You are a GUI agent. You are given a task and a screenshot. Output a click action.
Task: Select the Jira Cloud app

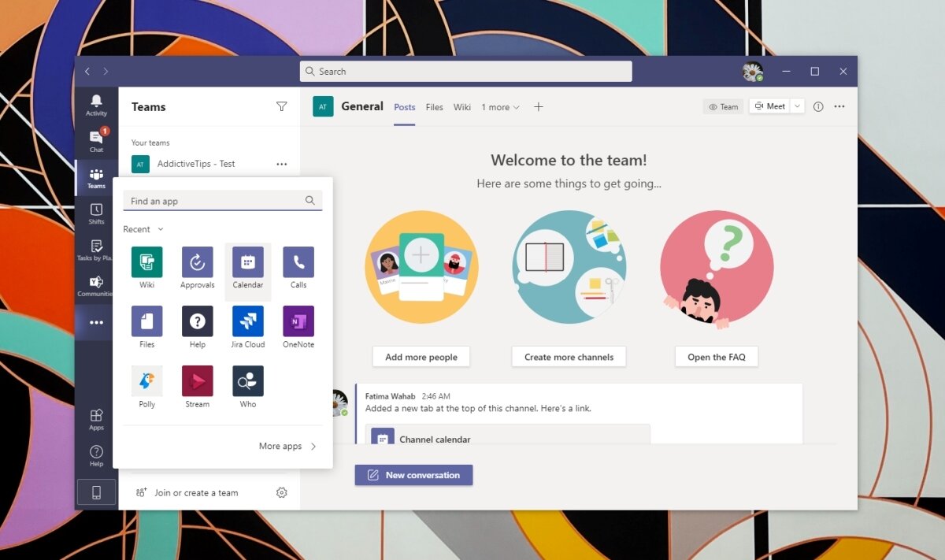coord(247,323)
